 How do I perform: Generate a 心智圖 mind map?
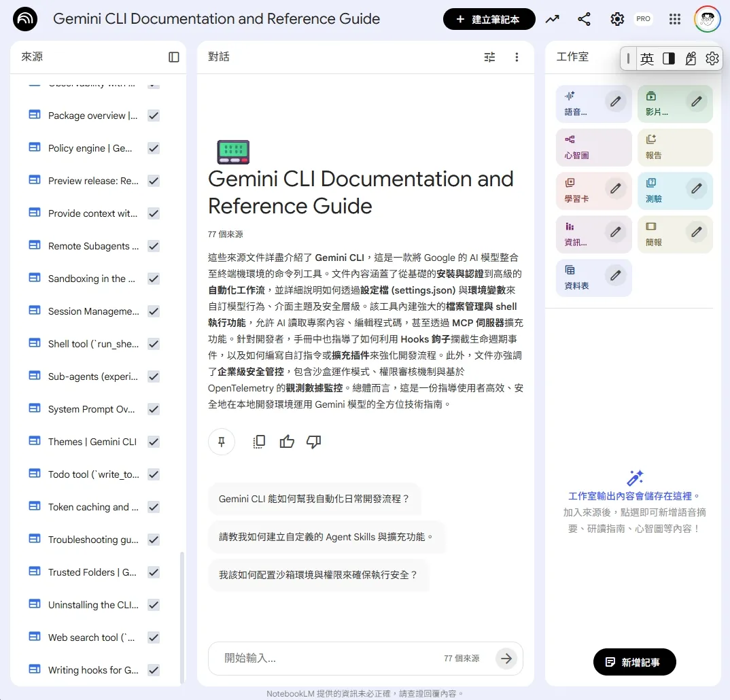tap(585, 147)
